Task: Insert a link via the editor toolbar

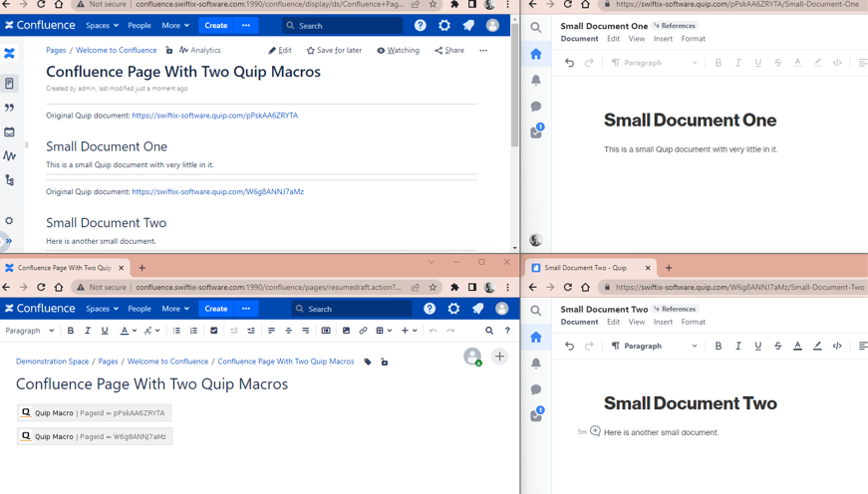Action: coord(363,331)
